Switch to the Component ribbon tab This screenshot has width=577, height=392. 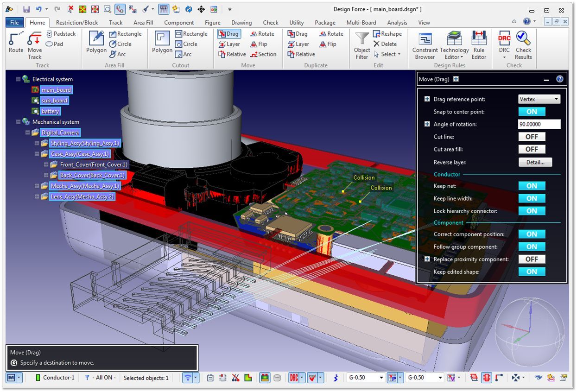tap(179, 22)
